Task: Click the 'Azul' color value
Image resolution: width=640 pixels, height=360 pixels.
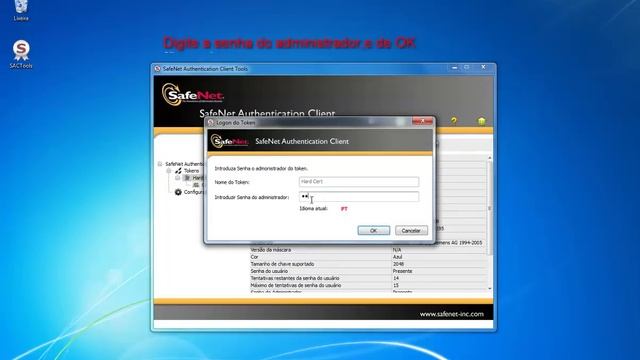Action: pyautogui.click(x=398, y=257)
